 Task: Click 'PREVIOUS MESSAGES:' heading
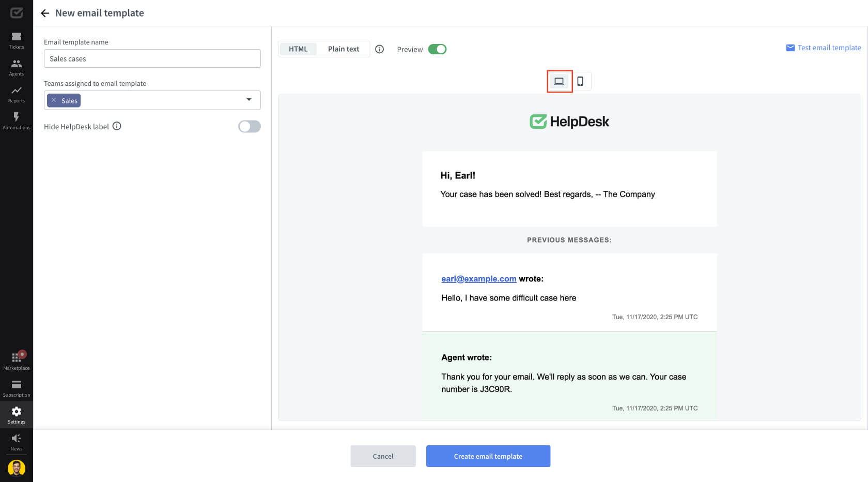point(569,240)
